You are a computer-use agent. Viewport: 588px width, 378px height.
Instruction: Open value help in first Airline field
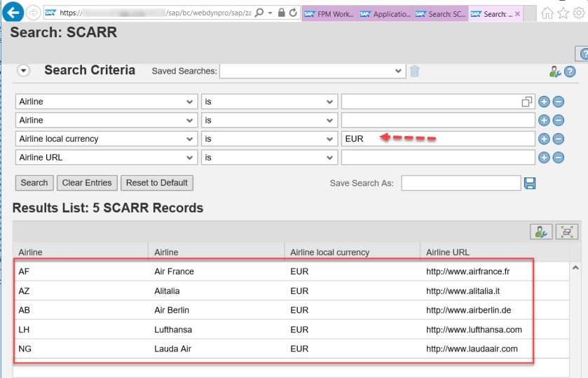coord(527,102)
